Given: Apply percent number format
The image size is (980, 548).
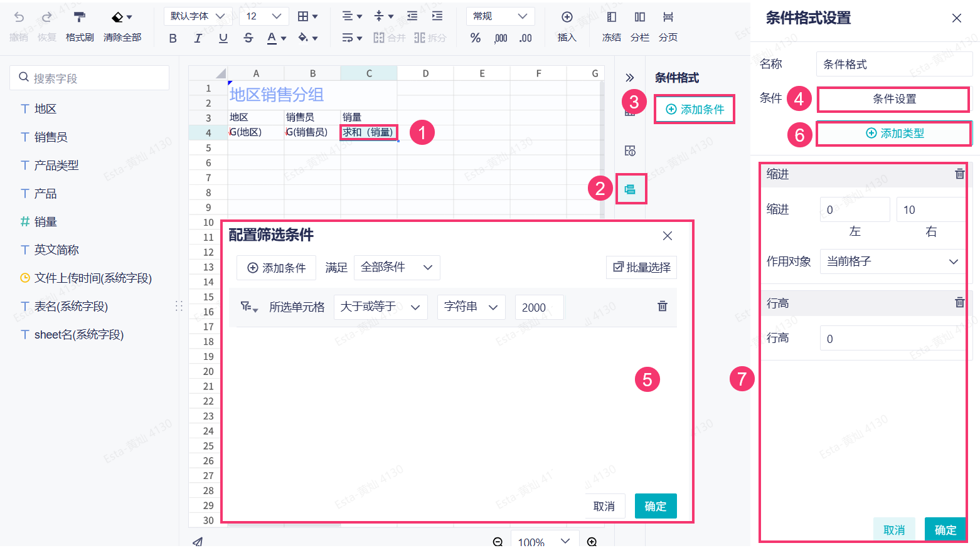Looking at the screenshot, I should (x=476, y=38).
